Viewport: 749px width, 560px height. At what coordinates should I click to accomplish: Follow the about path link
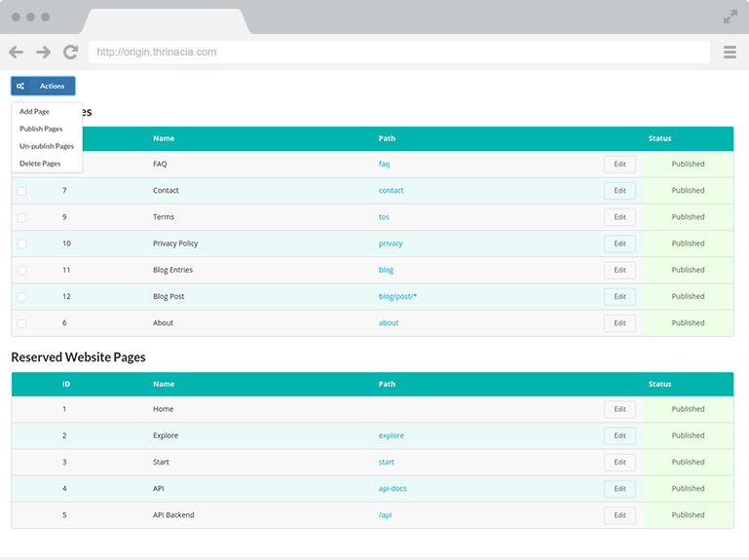389,323
